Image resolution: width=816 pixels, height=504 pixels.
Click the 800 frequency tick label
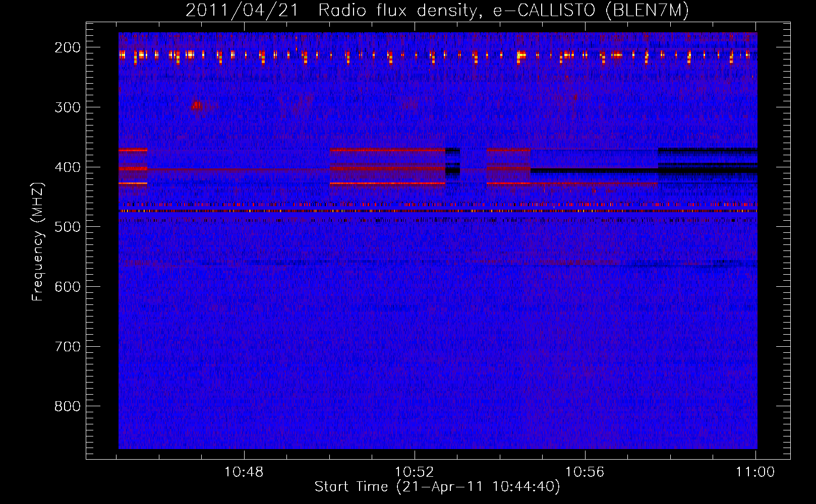[68, 406]
